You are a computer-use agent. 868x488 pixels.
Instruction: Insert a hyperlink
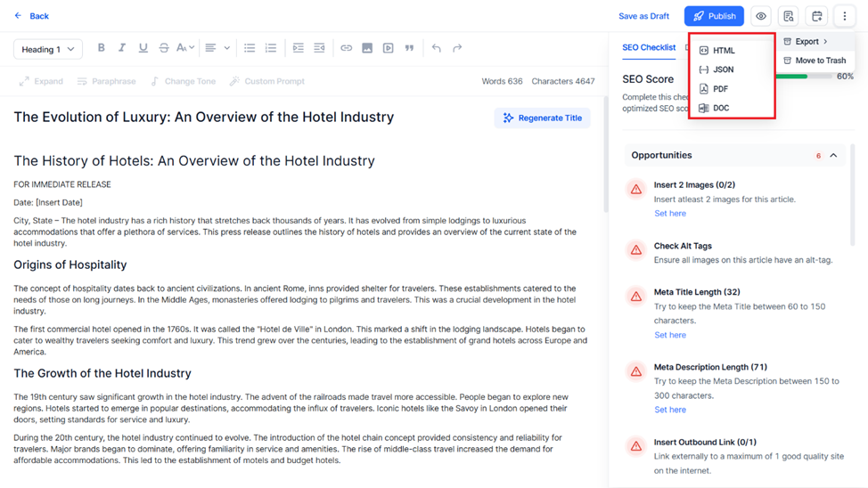(346, 48)
